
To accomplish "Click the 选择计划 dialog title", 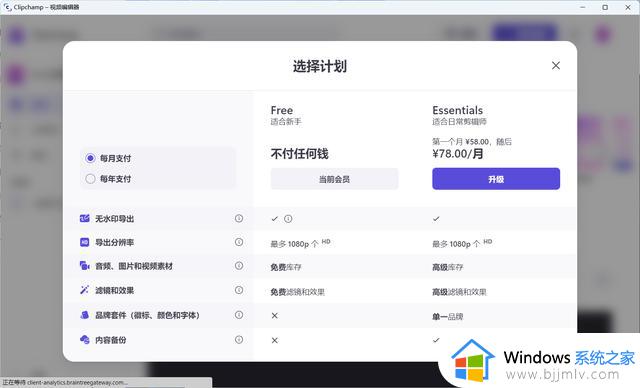I will pyautogui.click(x=320, y=66).
